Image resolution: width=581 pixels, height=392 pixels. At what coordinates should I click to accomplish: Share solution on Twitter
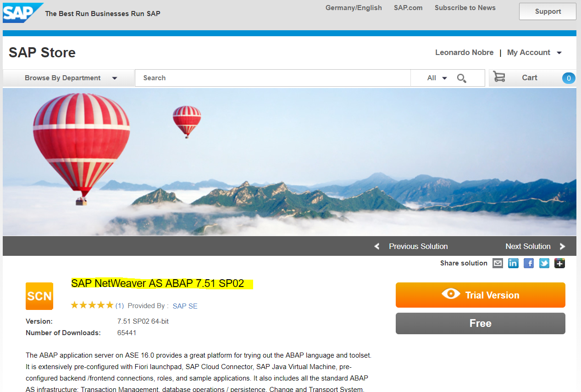point(544,263)
